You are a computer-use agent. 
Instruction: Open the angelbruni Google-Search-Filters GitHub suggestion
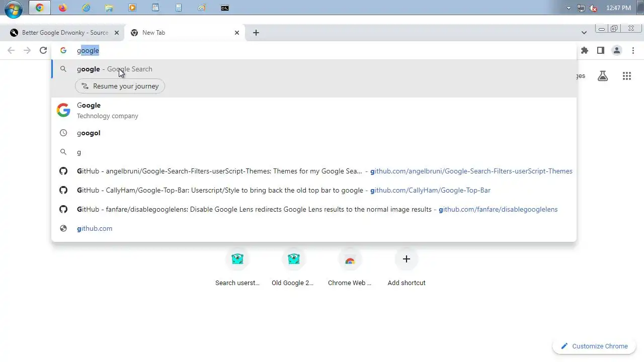point(314,171)
